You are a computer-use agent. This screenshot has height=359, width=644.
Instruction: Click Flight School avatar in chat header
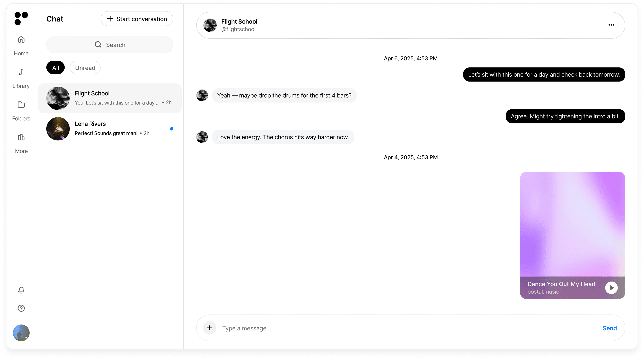click(210, 25)
